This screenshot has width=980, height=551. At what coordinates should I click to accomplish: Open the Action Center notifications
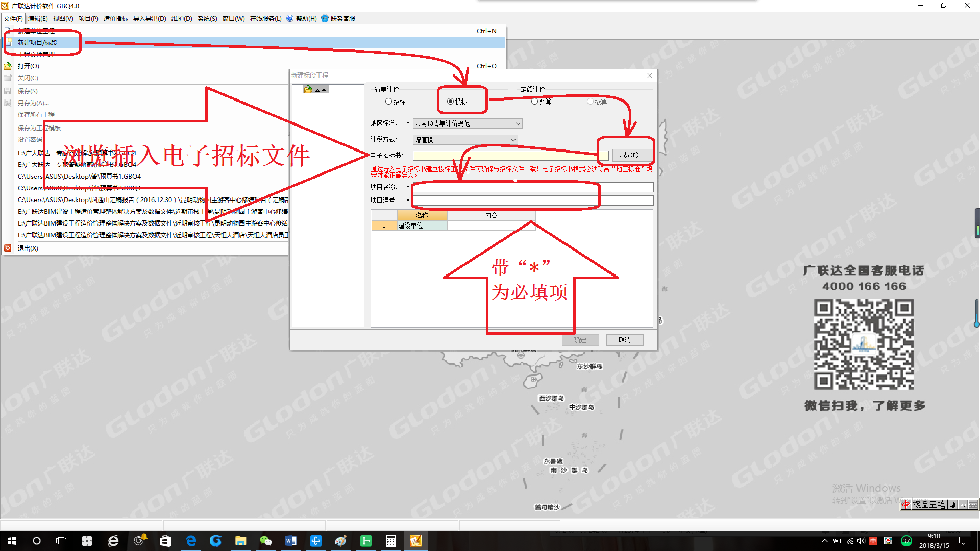click(x=964, y=541)
